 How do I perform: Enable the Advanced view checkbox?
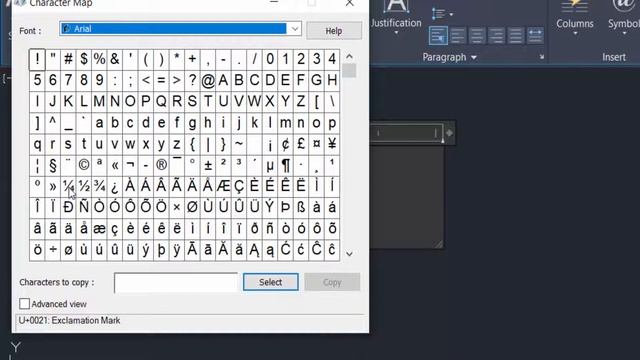24,304
